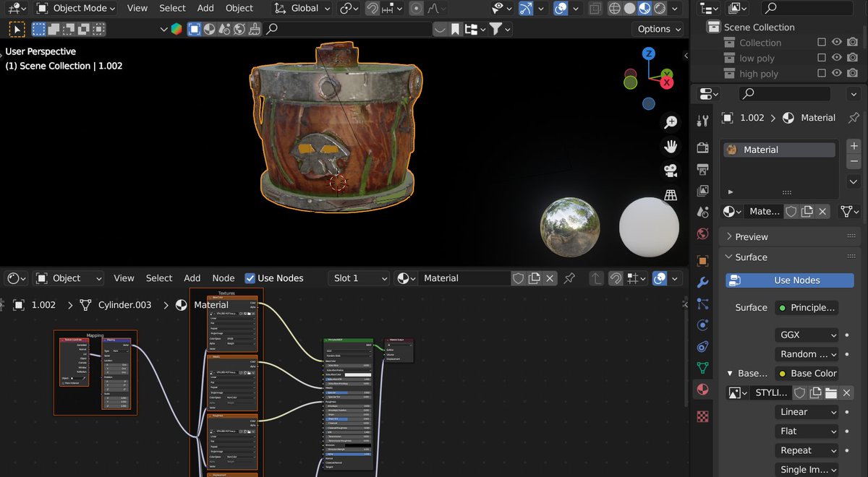Click the Principled surface shader button
Viewport: 868px width, 477px height.
pos(807,307)
